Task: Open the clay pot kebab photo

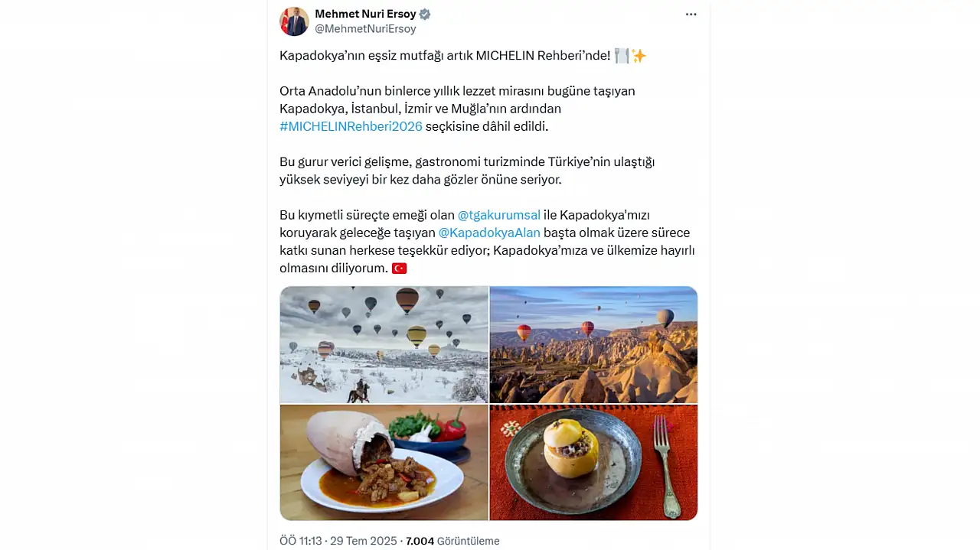Action: click(384, 462)
